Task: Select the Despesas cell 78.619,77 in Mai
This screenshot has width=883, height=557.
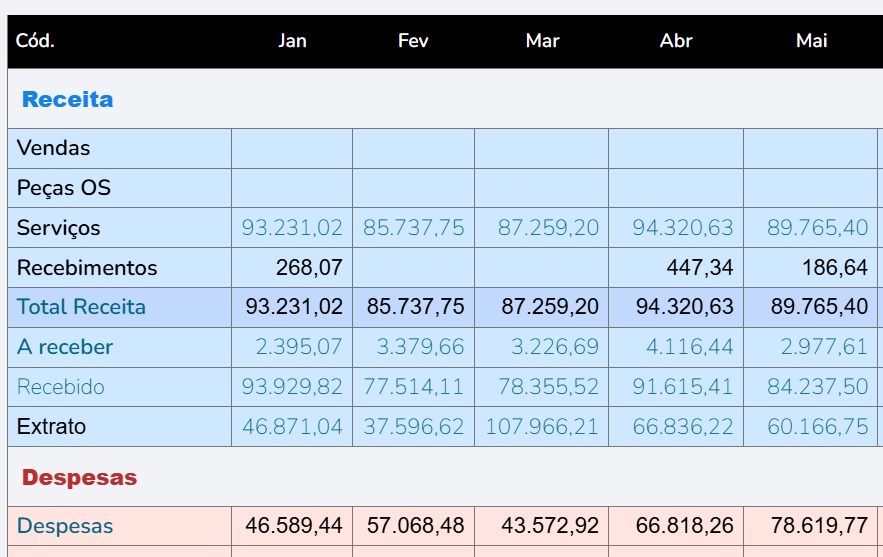Action: click(x=819, y=526)
